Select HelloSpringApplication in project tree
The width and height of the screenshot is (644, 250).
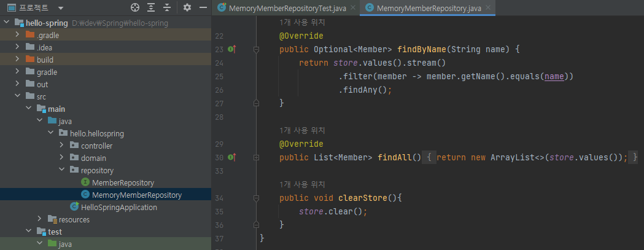[119, 207]
